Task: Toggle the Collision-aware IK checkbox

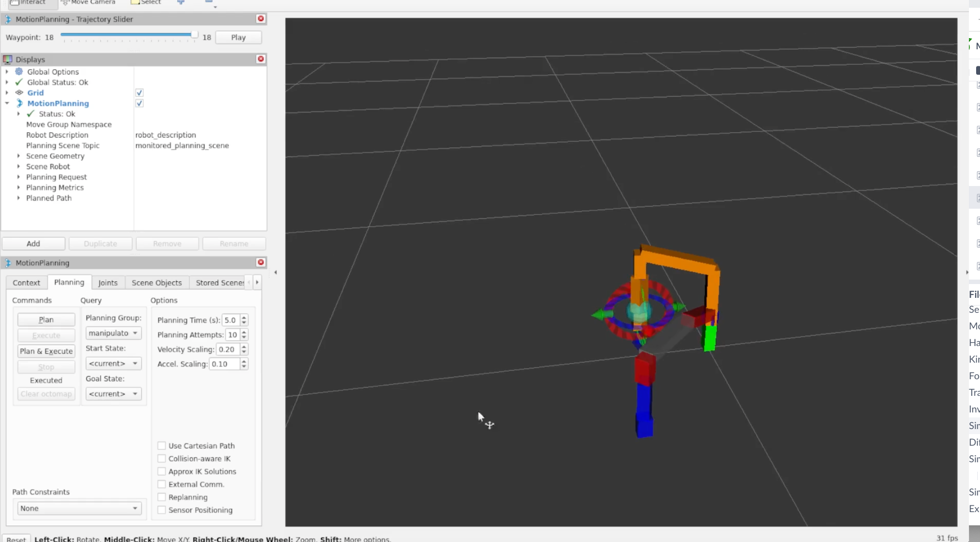Action: click(162, 458)
